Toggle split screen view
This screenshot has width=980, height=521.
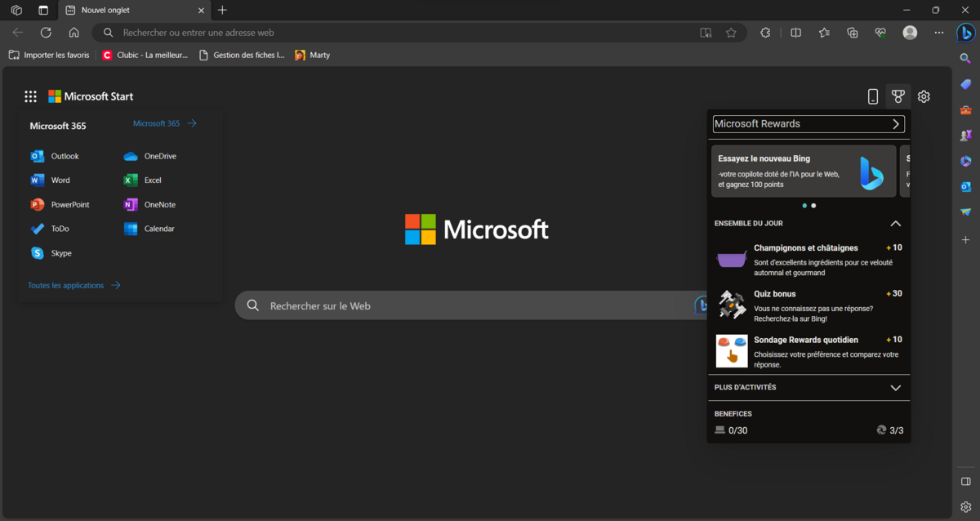795,33
